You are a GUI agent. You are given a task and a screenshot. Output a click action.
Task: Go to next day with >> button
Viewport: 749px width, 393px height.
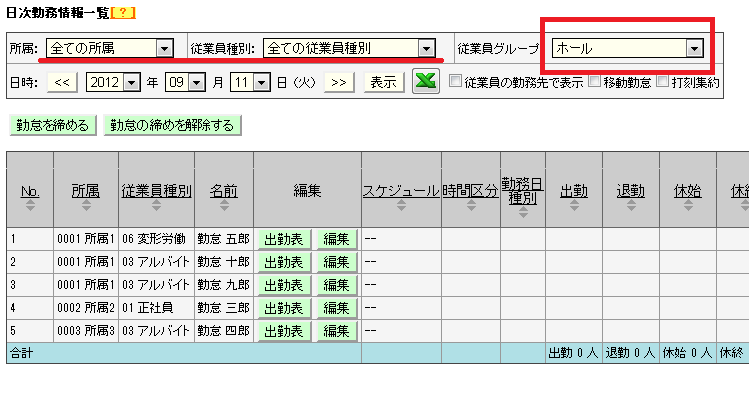pyautogui.click(x=339, y=82)
